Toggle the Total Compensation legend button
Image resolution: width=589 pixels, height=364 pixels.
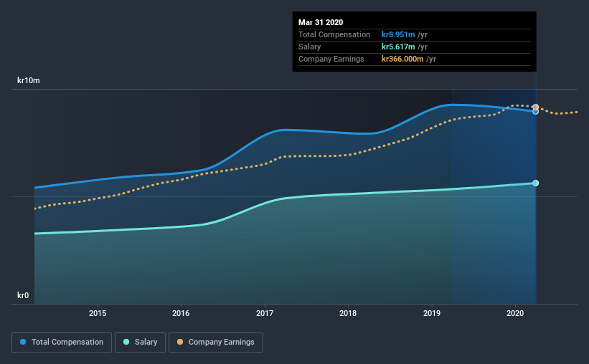[x=62, y=343]
